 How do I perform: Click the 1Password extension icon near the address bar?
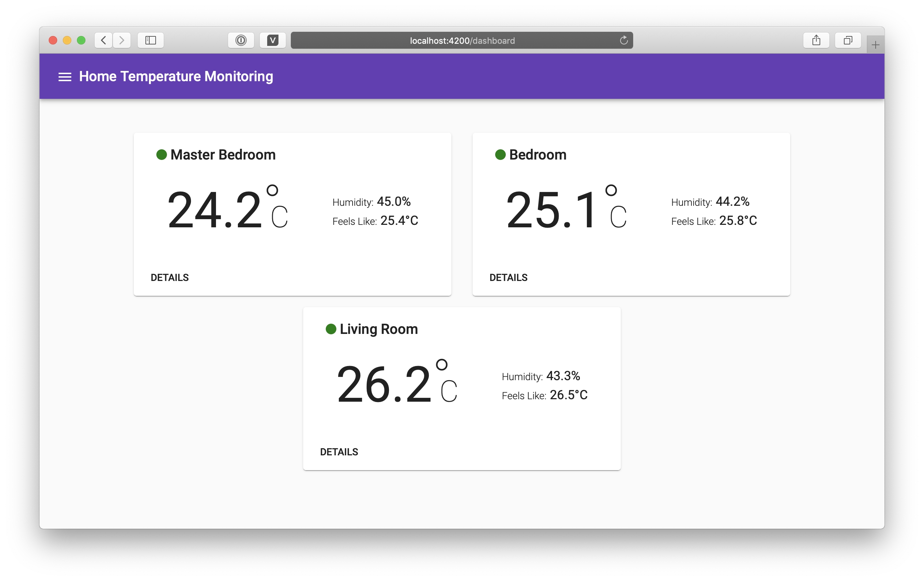pyautogui.click(x=241, y=40)
